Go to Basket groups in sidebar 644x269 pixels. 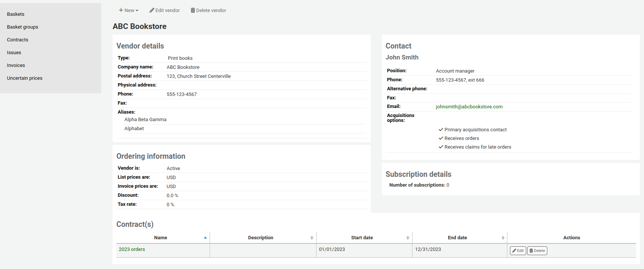coord(23,27)
